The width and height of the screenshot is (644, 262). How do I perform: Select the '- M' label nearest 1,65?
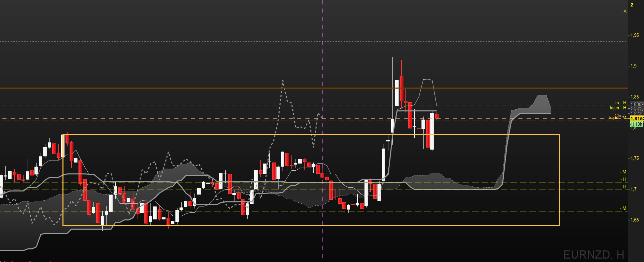coord(623,208)
